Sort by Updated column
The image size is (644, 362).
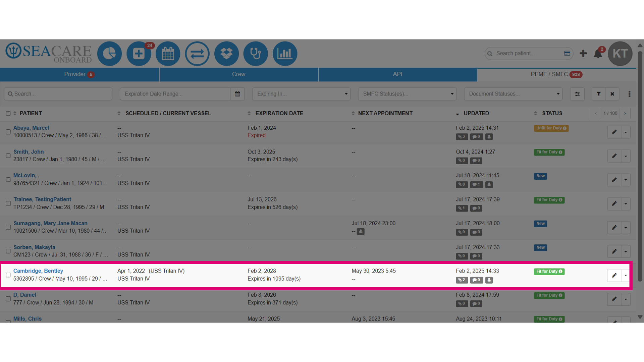tap(476, 113)
